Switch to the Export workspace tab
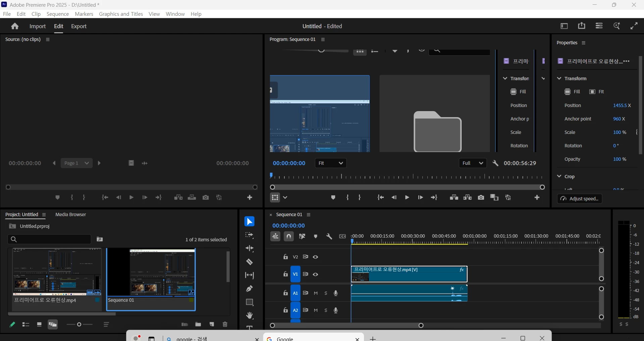 tap(79, 26)
